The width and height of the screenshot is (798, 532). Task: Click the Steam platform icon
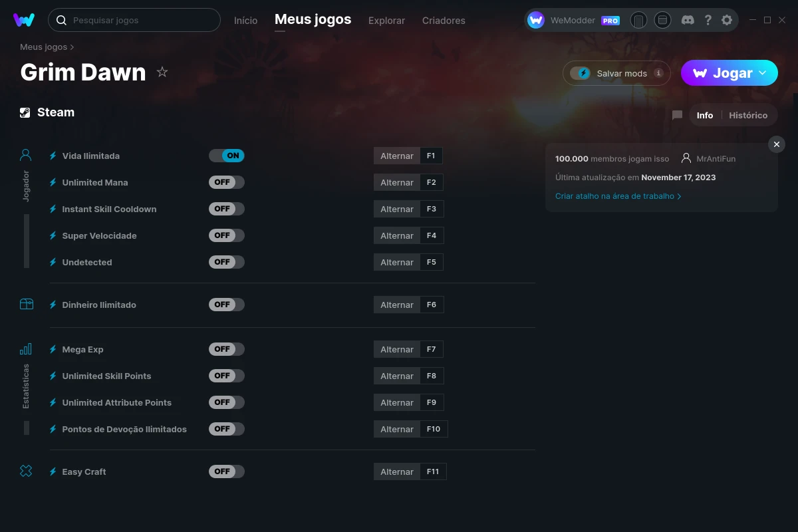click(x=25, y=112)
